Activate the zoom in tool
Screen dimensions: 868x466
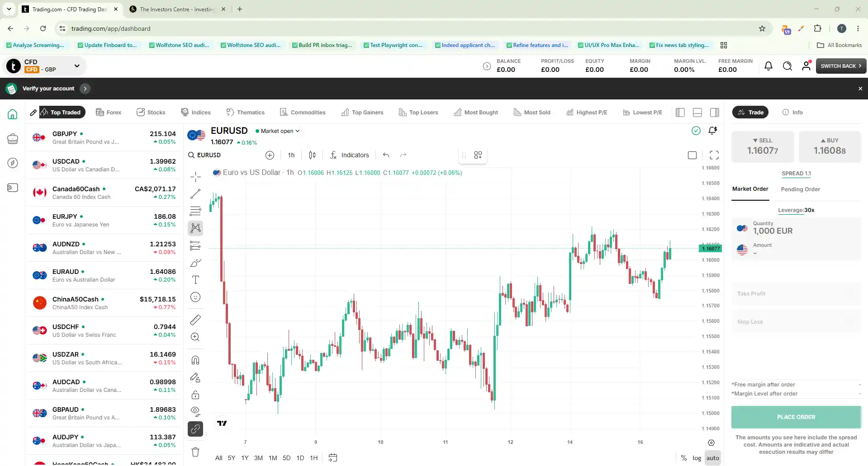(195, 337)
